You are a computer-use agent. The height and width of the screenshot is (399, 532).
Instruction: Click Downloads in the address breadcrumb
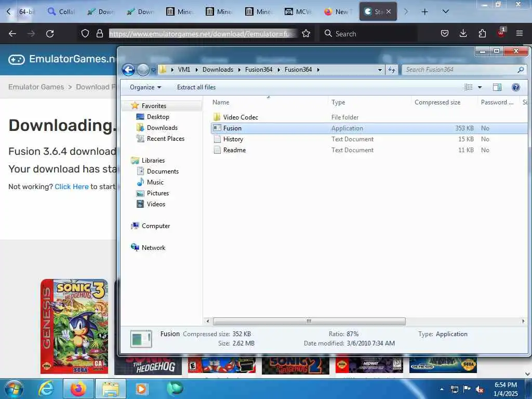(x=218, y=70)
